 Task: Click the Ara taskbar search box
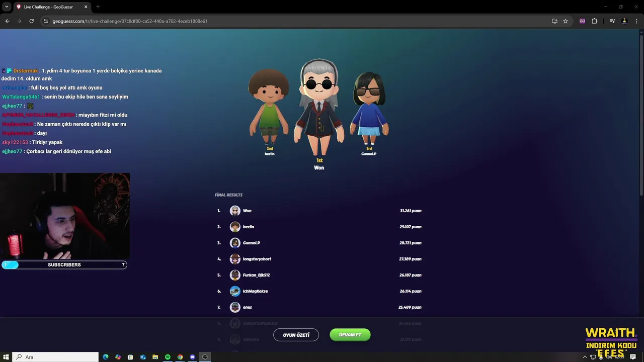55,357
